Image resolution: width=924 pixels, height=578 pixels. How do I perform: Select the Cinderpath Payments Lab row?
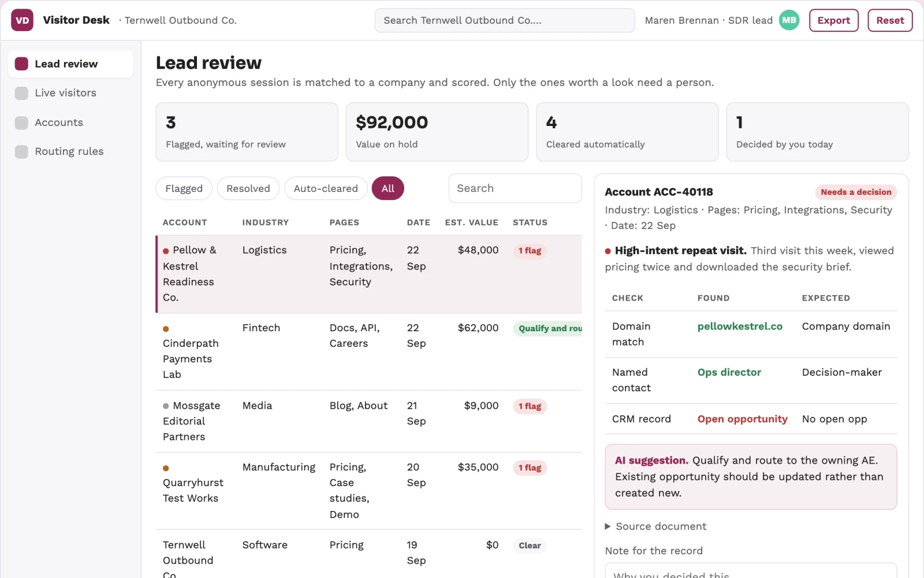coord(369,351)
